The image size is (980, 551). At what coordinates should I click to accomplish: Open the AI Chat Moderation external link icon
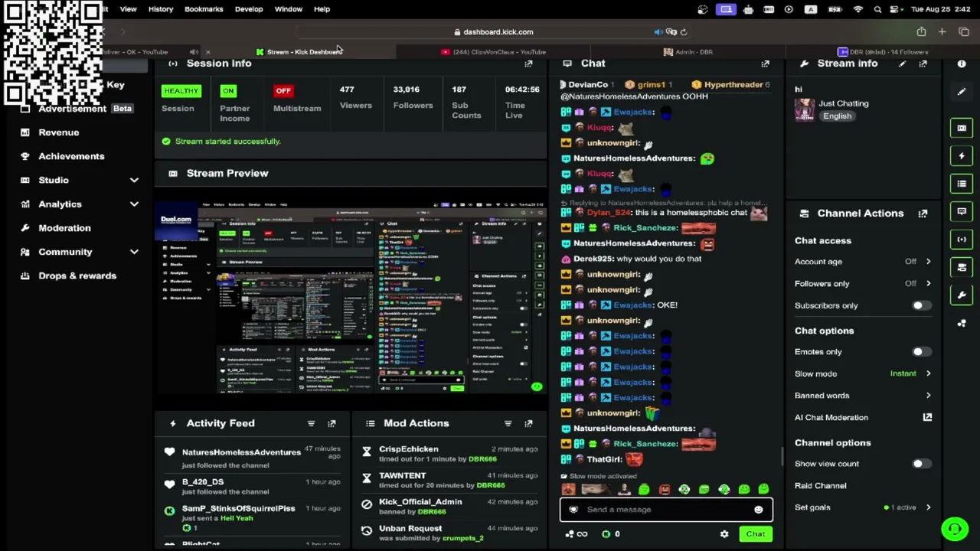(x=927, y=418)
